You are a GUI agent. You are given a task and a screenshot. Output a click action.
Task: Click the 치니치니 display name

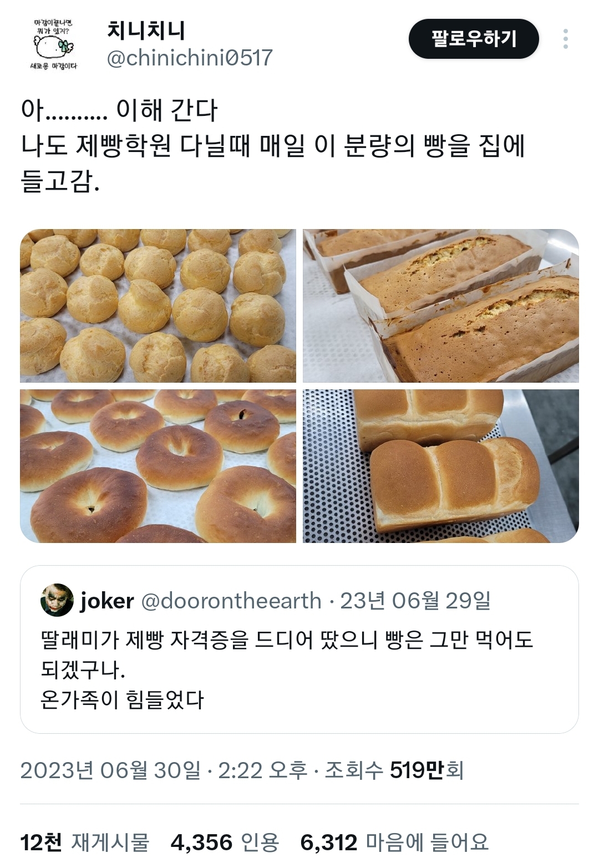click(x=146, y=30)
